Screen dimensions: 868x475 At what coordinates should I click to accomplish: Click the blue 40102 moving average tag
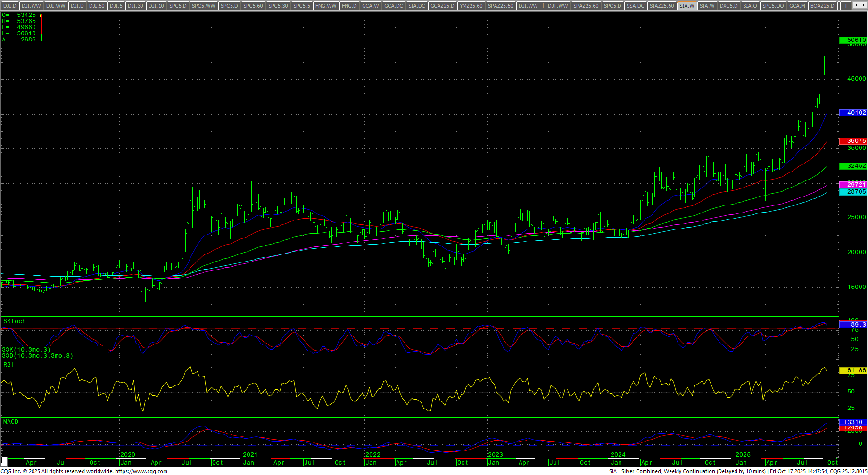pyautogui.click(x=853, y=113)
